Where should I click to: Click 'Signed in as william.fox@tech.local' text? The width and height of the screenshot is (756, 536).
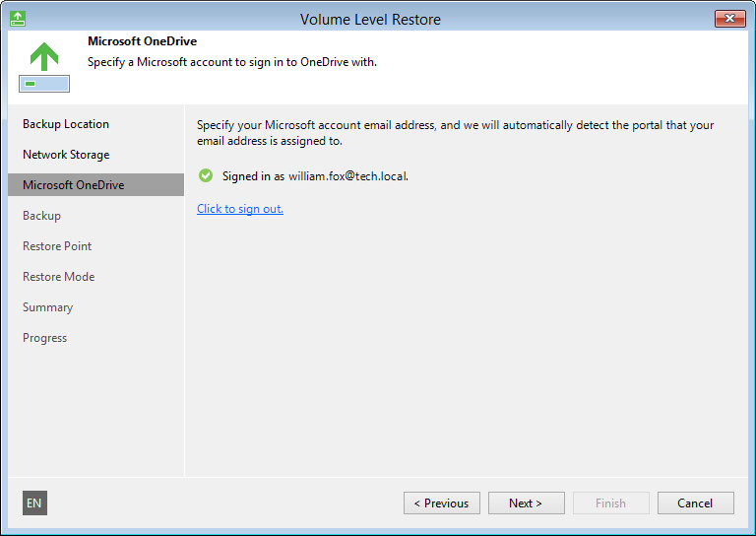point(315,176)
